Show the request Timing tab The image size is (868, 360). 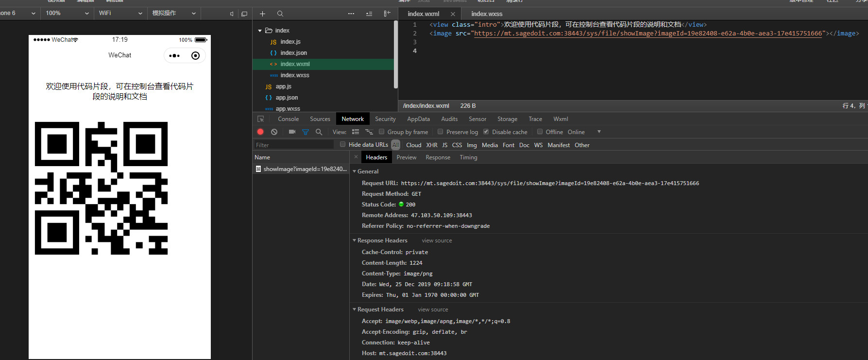tap(468, 157)
